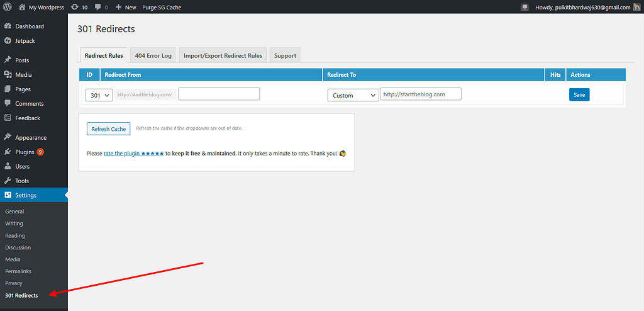The height and width of the screenshot is (311, 644).
Task: Open Reading settings submenu
Action: pos(15,235)
